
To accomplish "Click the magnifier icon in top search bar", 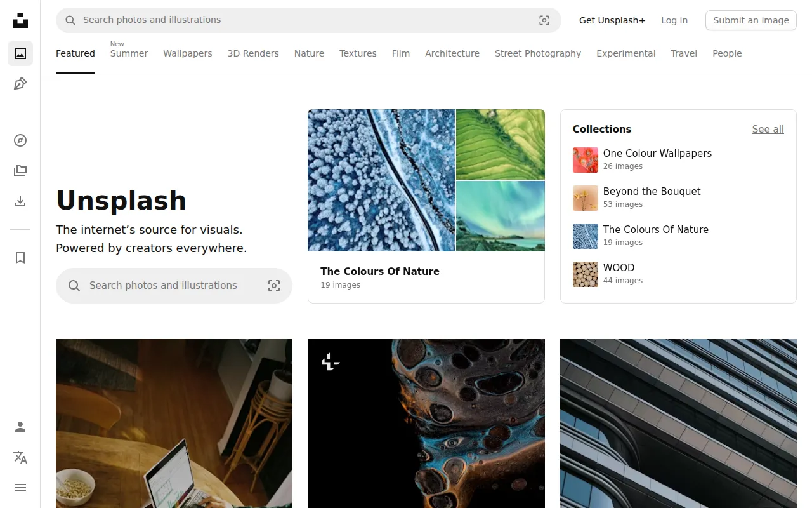I will pos(70,20).
